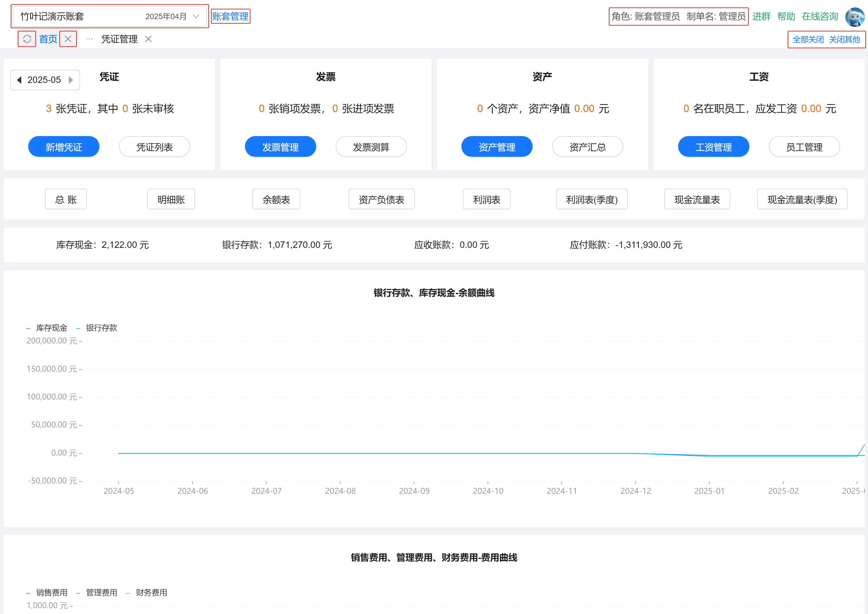Open the 账套管理 link
This screenshot has width=868, height=614.
coord(230,16)
